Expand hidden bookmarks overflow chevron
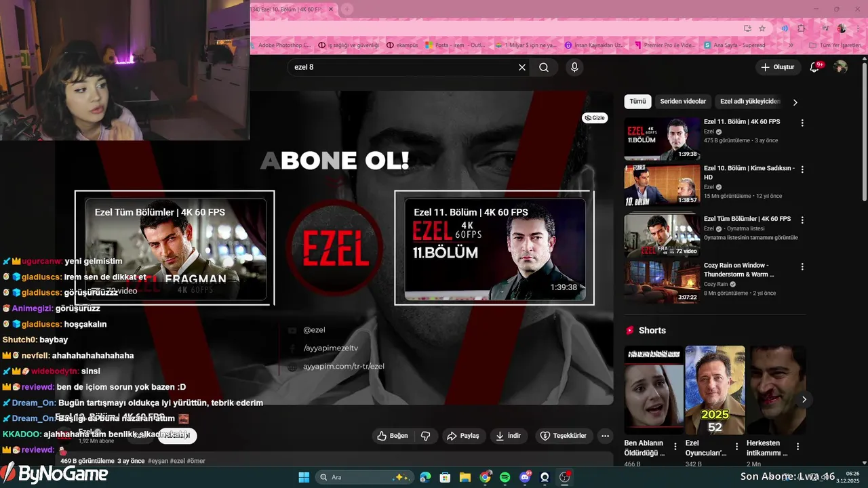868x488 pixels. 791,45
